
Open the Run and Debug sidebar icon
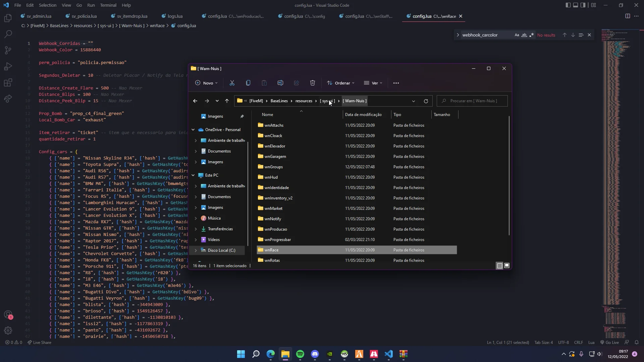pyautogui.click(x=8, y=66)
